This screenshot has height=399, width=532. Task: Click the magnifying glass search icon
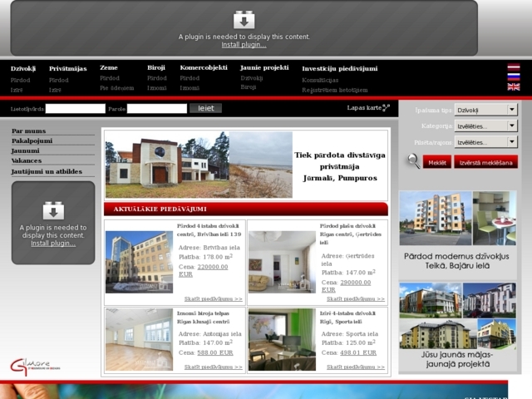click(413, 161)
